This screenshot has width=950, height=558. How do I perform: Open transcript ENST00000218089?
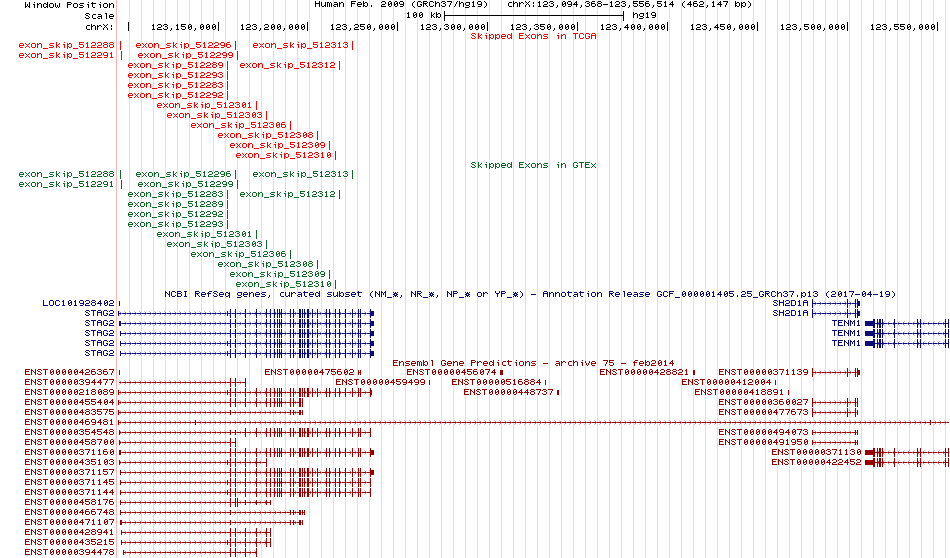click(x=69, y=393)
